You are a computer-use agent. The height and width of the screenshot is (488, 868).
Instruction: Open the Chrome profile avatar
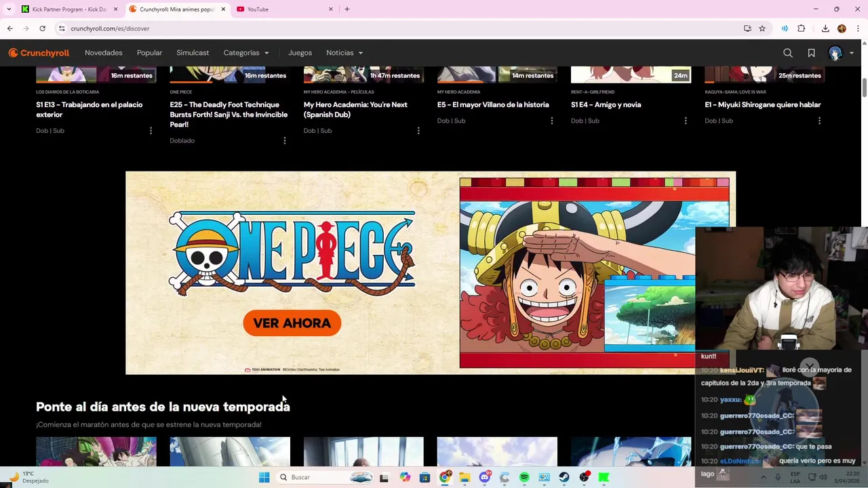pyautogui.click(x=842, y=28)
